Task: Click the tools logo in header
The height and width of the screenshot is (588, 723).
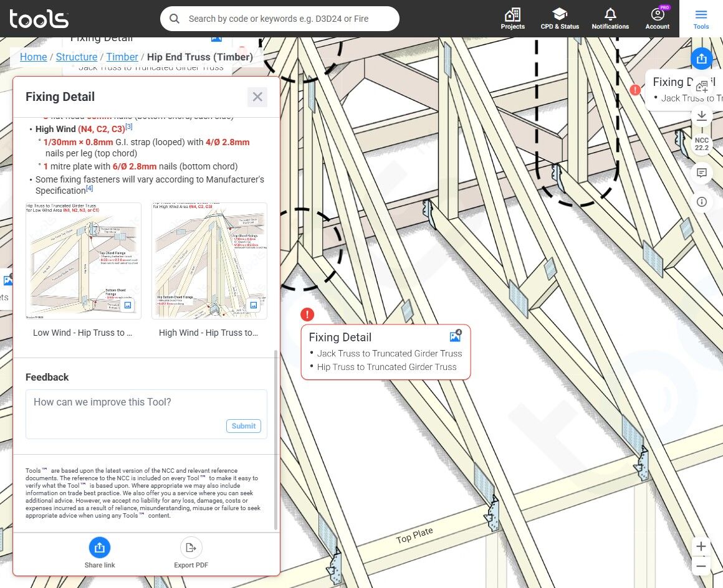Action: [x=39, y=19]
